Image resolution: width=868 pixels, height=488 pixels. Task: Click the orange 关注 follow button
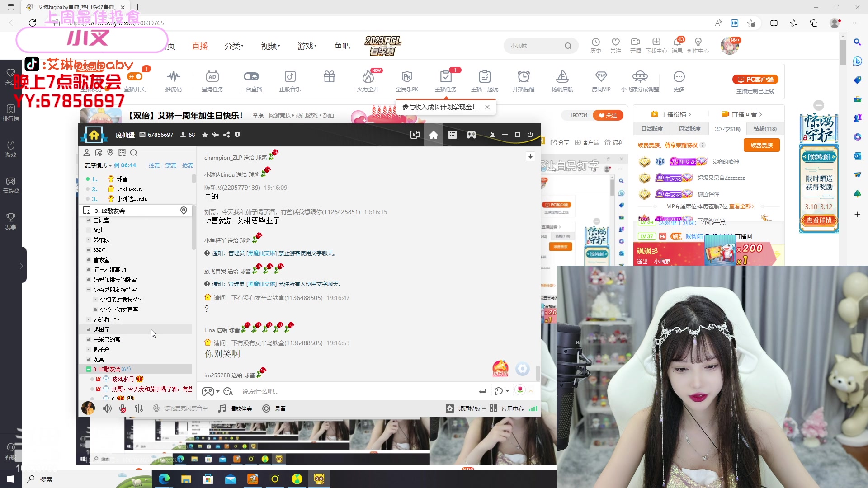click(x=608, y=115)
